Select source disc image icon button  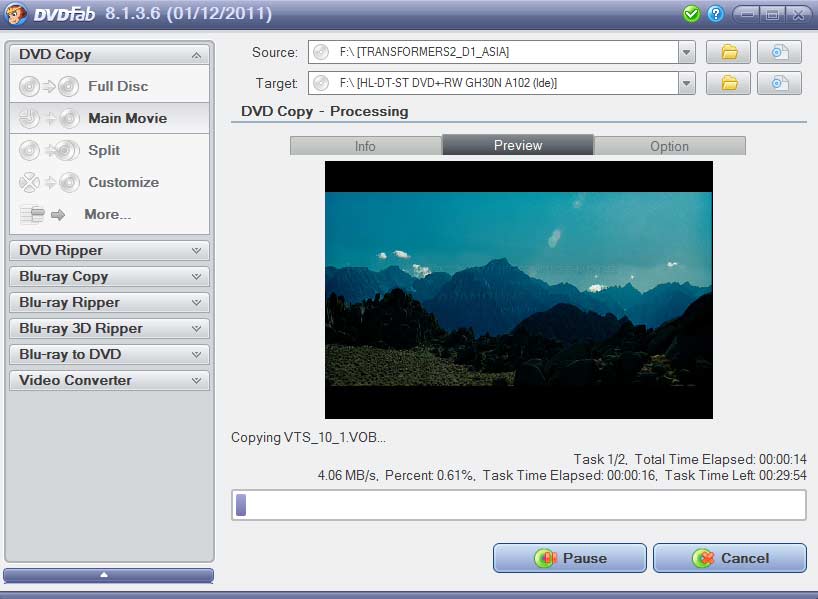(779, 52)
